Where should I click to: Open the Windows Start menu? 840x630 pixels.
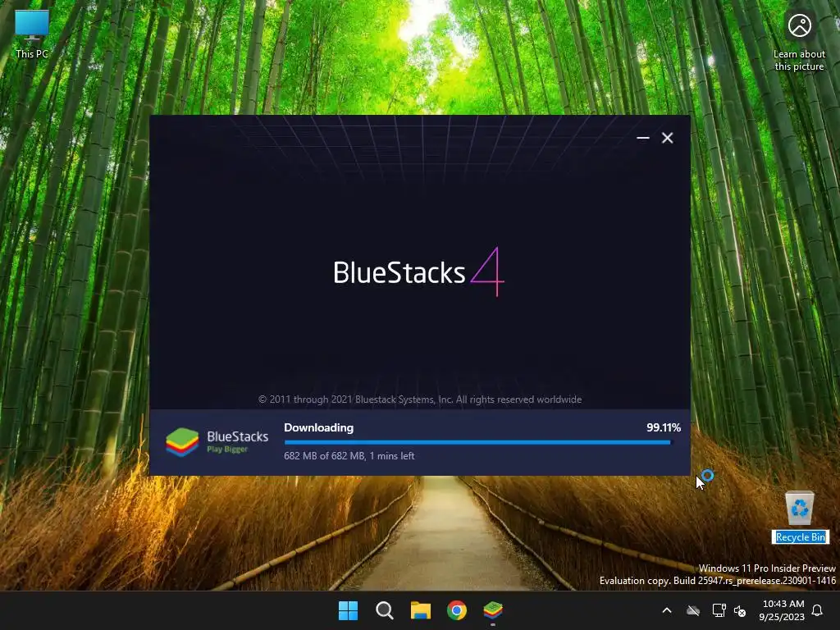[348, 610]
